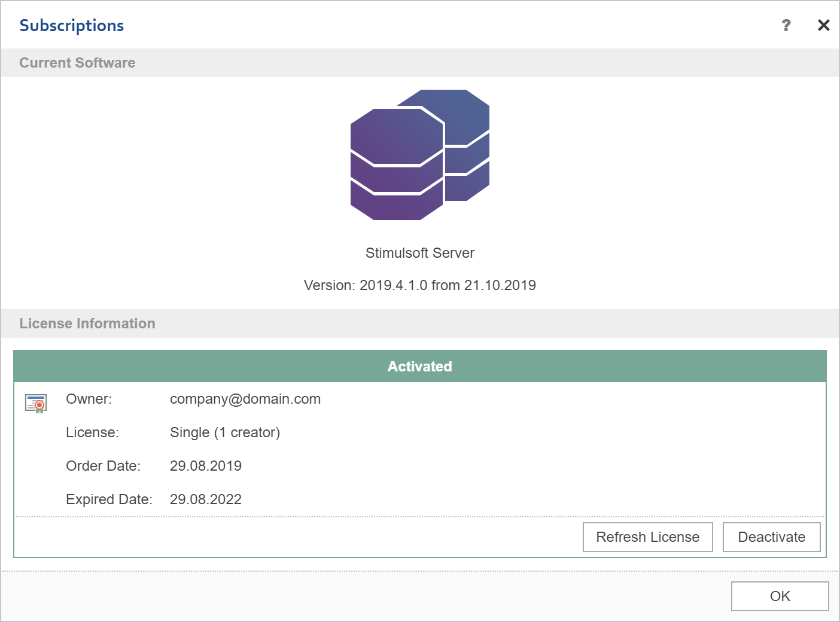This screenshot has width=840, height=622.
Task: Confirm the dialog with OK
Action: pos(780,596)
